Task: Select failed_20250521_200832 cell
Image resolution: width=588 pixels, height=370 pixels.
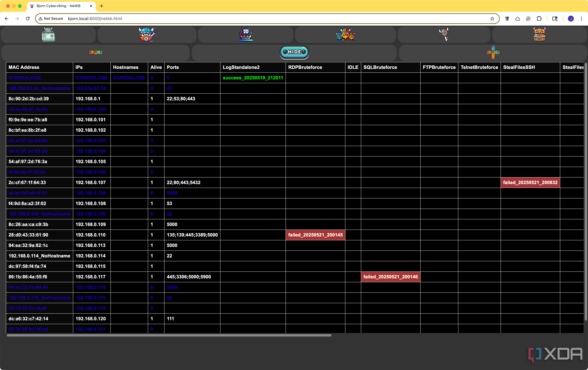Action: click(530, 182)
